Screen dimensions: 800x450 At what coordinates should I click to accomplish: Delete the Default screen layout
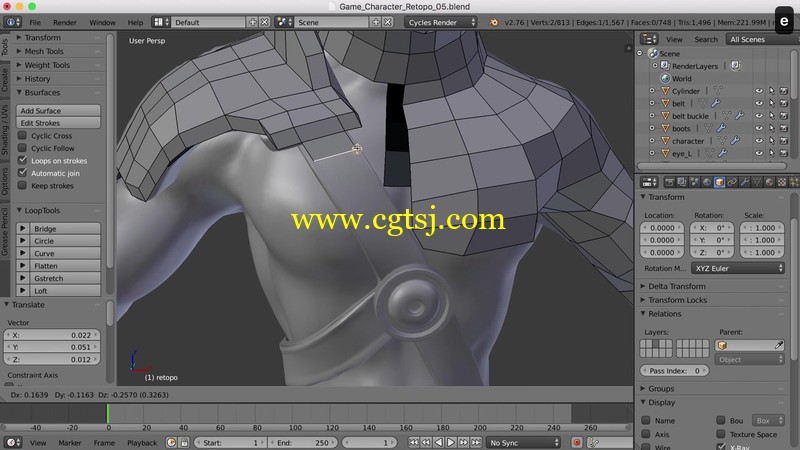264,22
